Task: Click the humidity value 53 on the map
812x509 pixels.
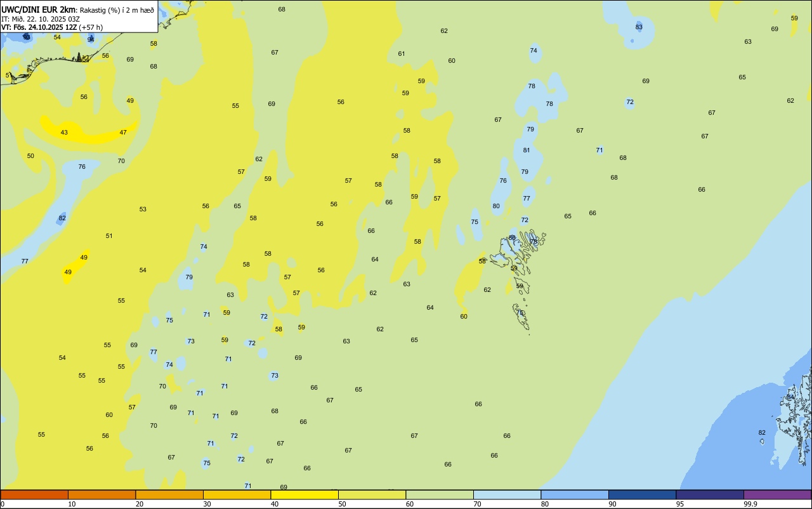Action: (x=143, y=209)
